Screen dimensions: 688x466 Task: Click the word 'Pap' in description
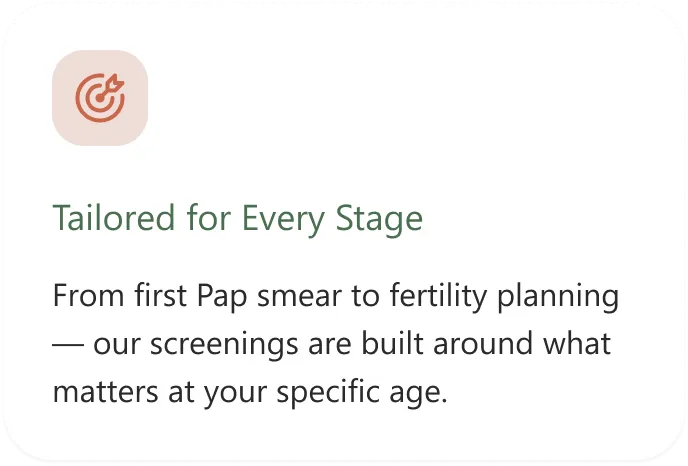click(x=222, y=298)
